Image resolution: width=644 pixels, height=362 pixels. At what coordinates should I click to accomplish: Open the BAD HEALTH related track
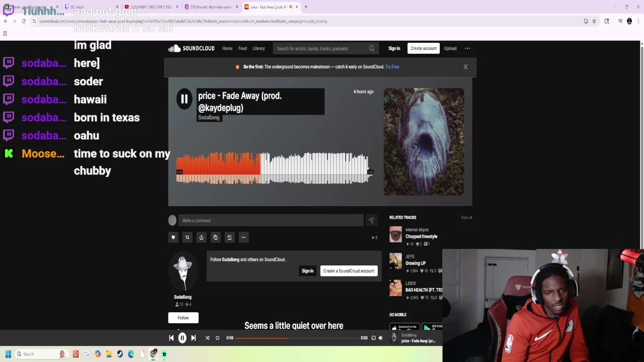tap(424, 290)
